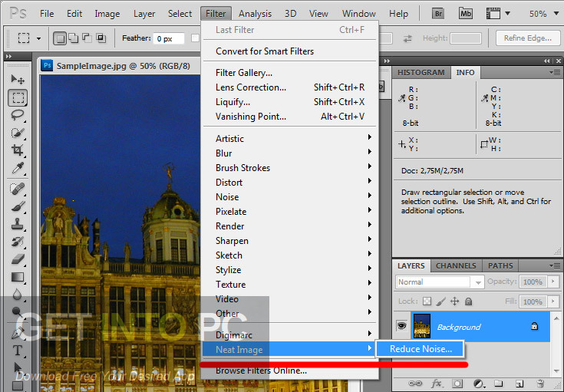Choose New selection mode
Viewport: 564px width, 392px height.
point(60,38)
